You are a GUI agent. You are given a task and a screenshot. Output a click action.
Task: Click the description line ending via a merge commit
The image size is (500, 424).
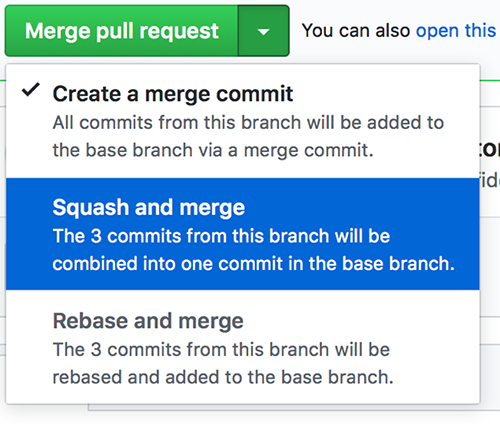coord(213,150)
